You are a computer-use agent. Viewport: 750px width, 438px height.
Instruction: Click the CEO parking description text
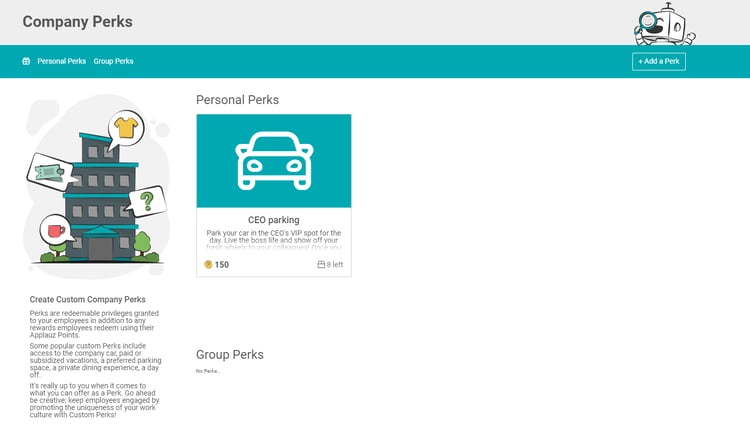[273, 240]
